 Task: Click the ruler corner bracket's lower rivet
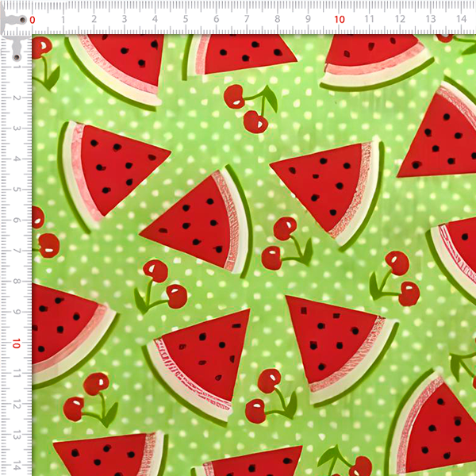pos(16,57)
